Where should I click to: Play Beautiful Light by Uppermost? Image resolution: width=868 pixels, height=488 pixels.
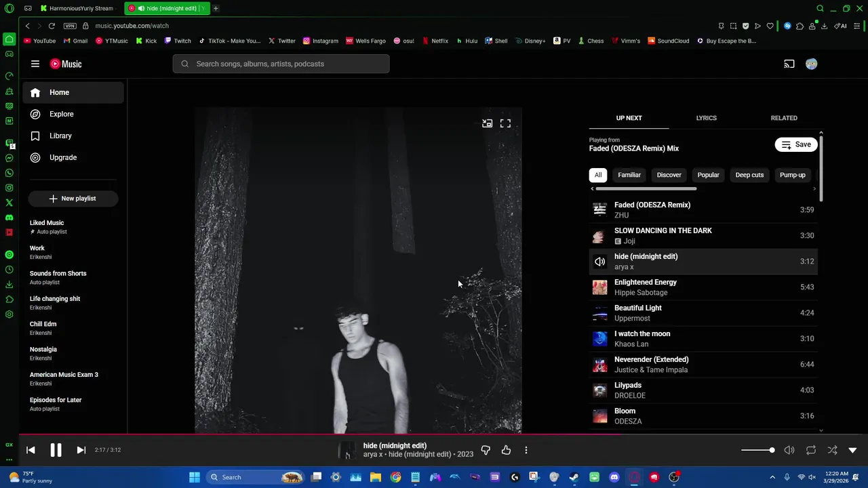pos(703,312)
